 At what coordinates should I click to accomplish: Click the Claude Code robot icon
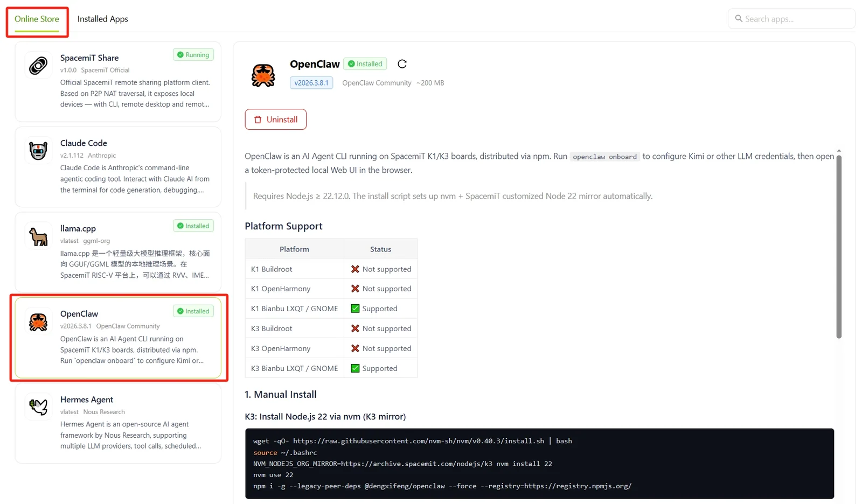coord(38,151)
